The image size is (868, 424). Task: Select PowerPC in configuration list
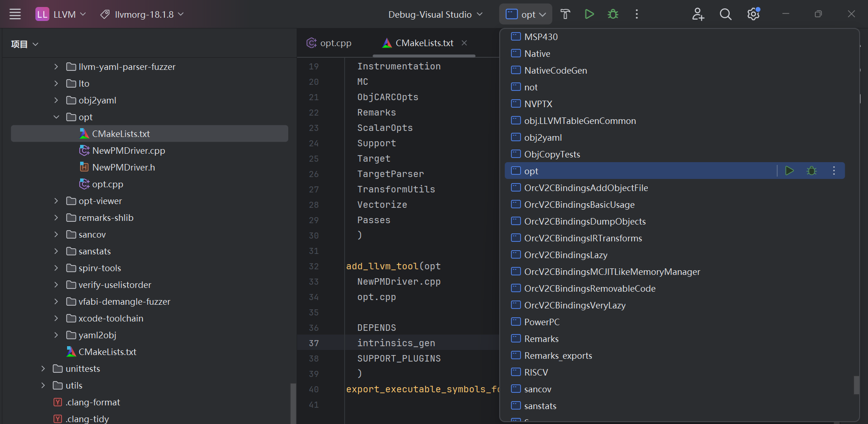[x=674, y=322]
